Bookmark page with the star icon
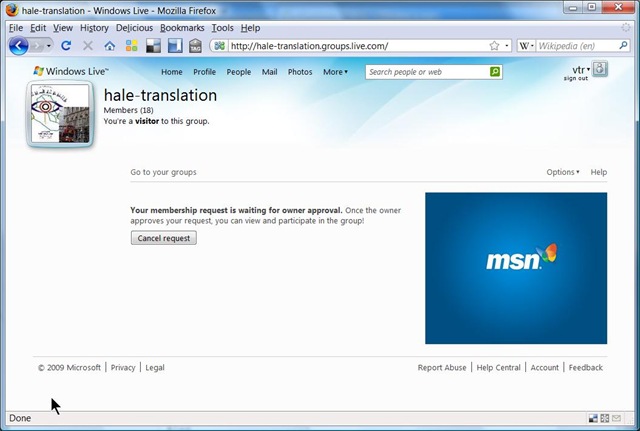The image size is (640, 431). click(x=494, y=46)
